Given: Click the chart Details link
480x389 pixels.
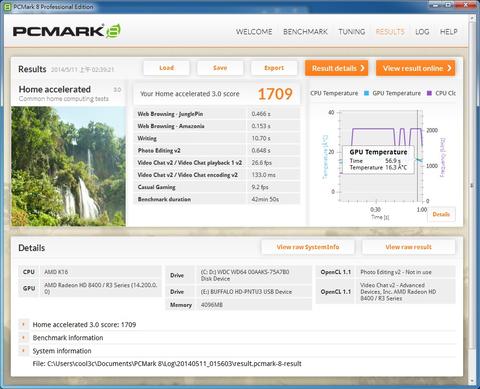Looking at the screenshot, I should point(441,214).
